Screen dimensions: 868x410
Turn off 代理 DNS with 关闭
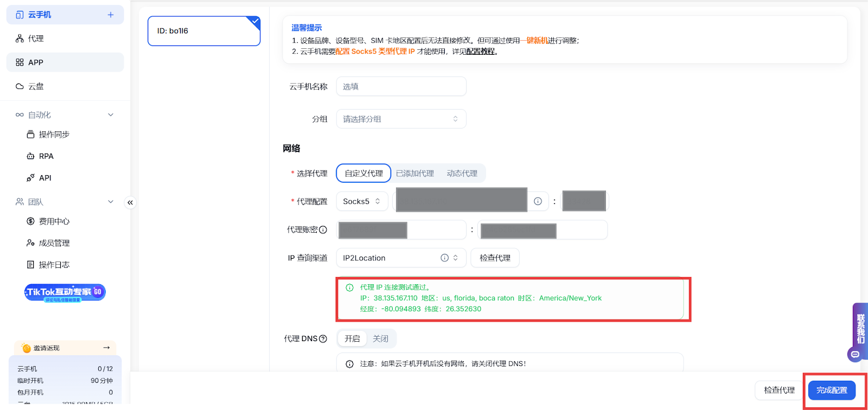click(x=380, y=338)
